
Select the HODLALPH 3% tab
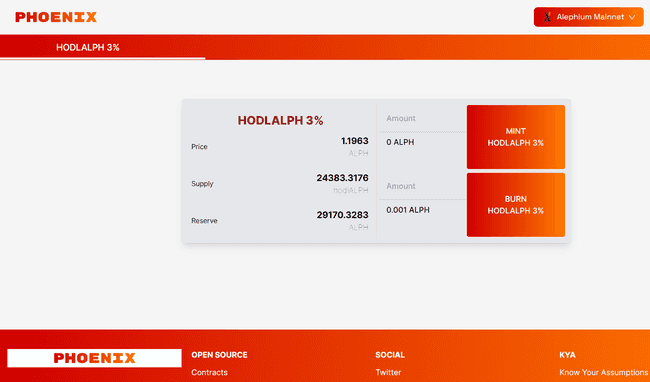tap(88, 48)
